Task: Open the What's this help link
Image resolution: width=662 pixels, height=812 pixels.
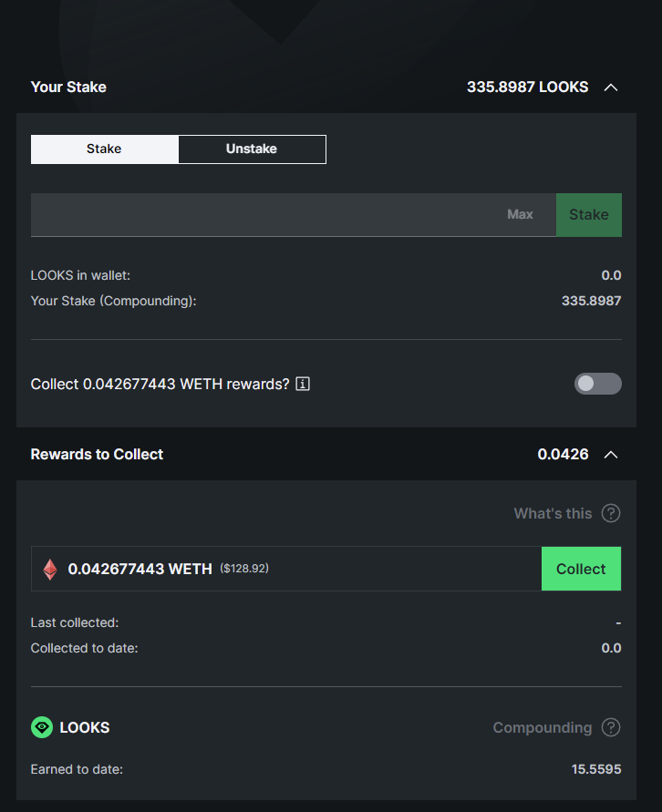Action: (x=553, y=513)
